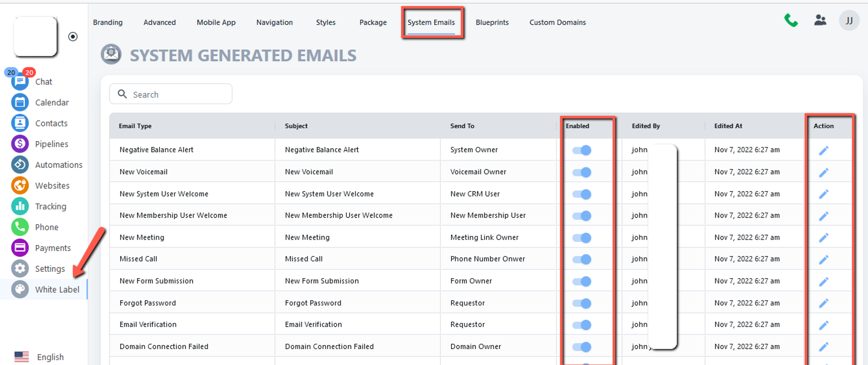The width and height of the screenshot is (868, 365).
Task: Open Chat from the sidebar
Action: [x=43, y=82]
